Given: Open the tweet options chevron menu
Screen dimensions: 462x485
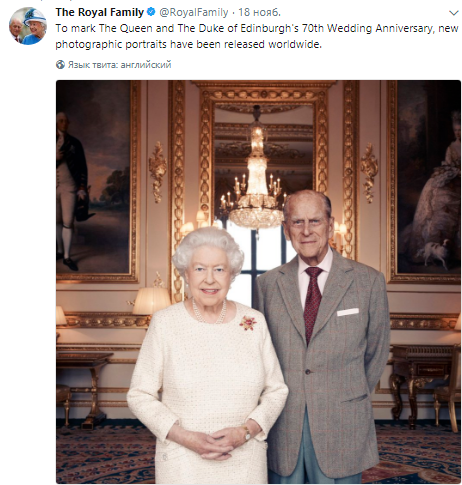Looking at the screenshot, I should (454, 13).
